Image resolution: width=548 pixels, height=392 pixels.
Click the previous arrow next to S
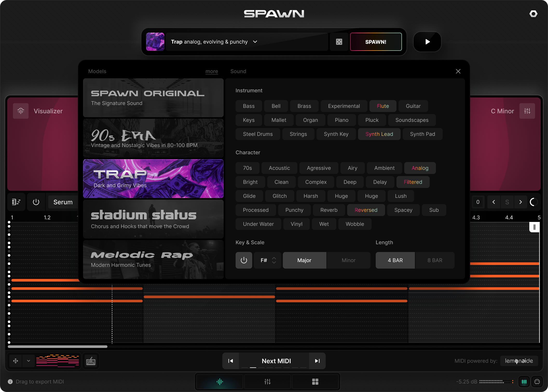[494, 202]
